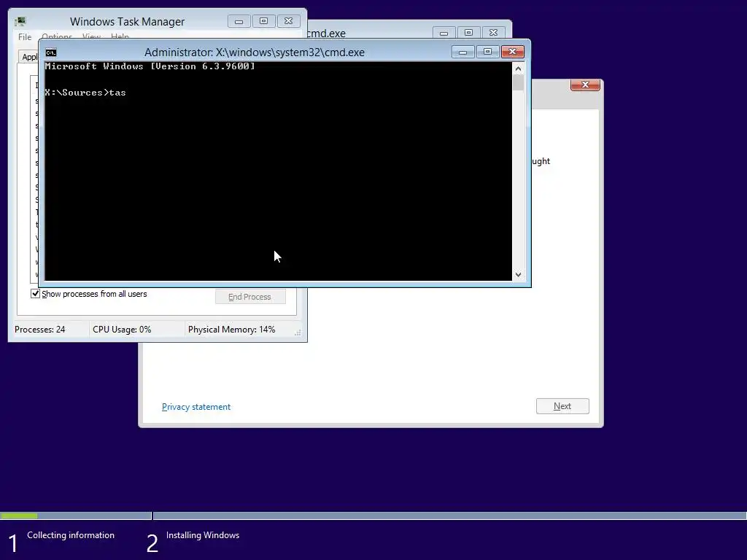
Task: Click the Windows Task Manager title icon
Action: pos(20,21)
